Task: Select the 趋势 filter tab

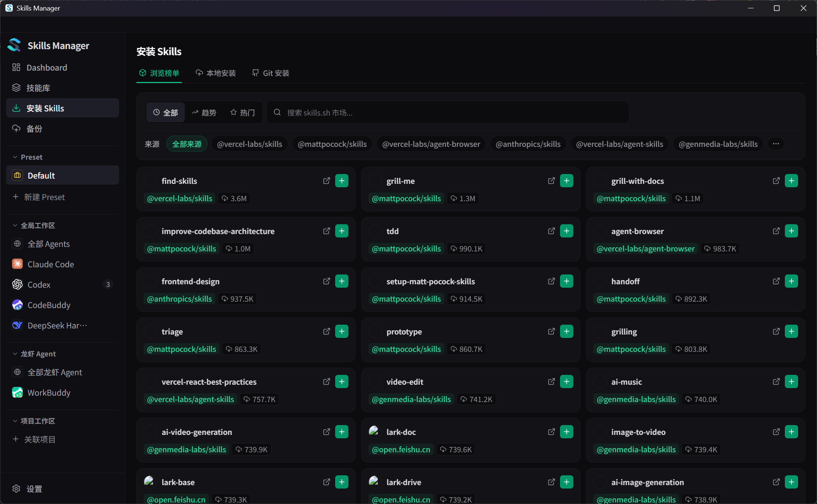Action: (x=204, y=113)
